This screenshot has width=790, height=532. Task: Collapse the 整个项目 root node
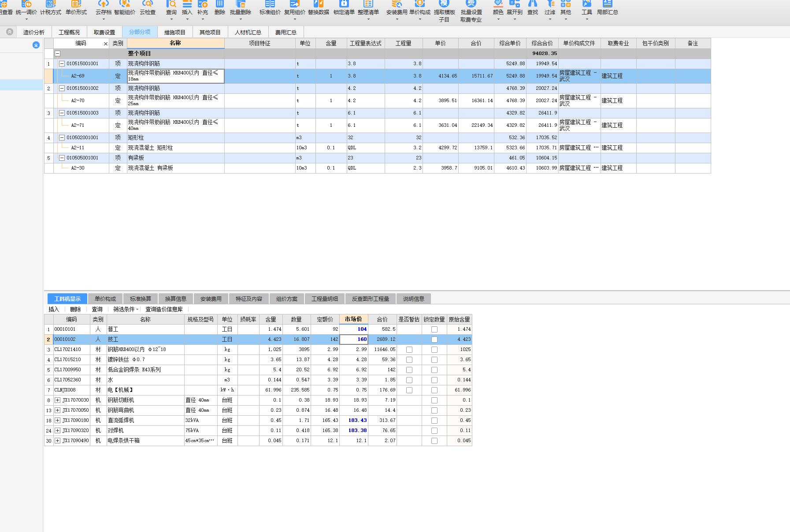(57, 53)
